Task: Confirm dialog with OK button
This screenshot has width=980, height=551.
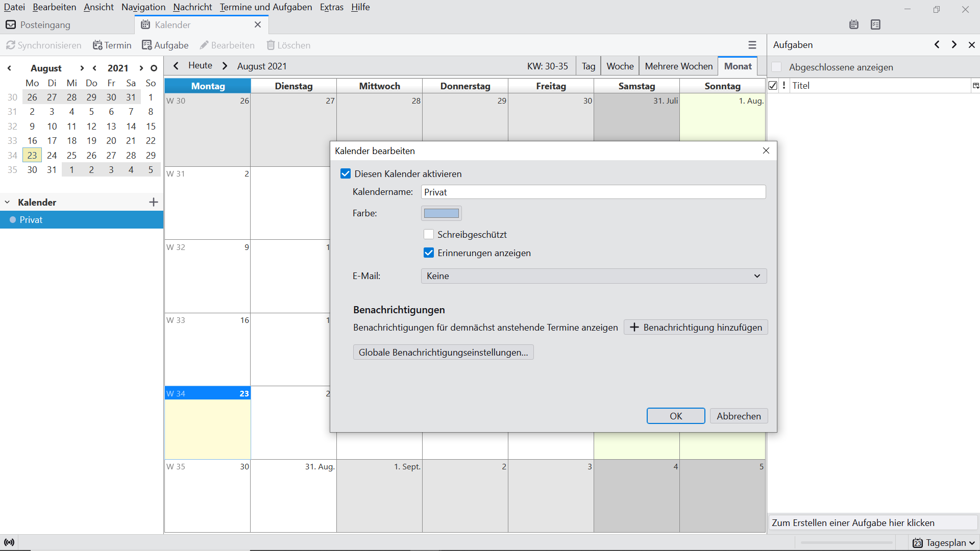Action: (x=676, y=416)
